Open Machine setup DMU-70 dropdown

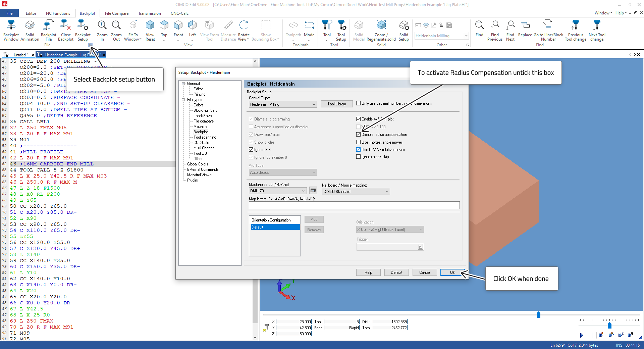(x=277, y=191)
